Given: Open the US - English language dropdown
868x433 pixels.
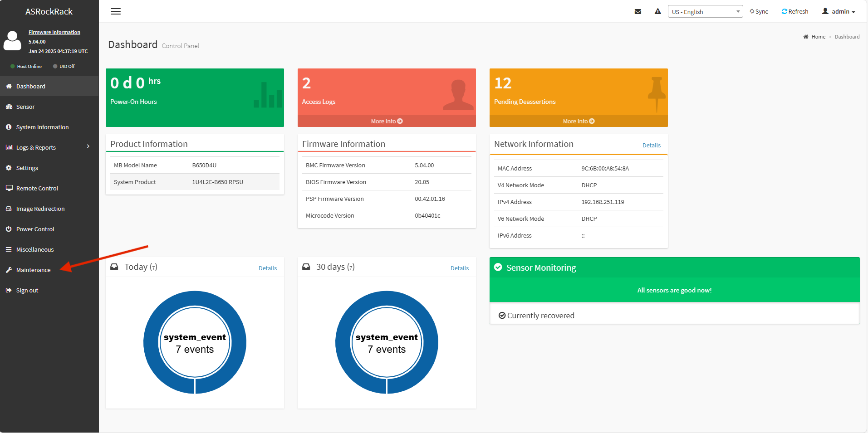Looking at the screenshot, I should click(705, 12).
